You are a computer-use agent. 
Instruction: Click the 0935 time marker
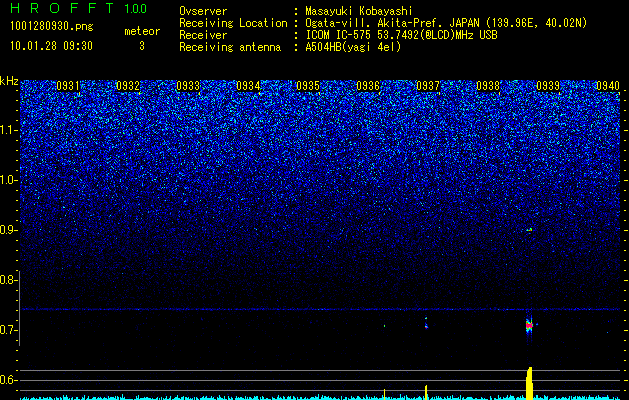(308, 86)
